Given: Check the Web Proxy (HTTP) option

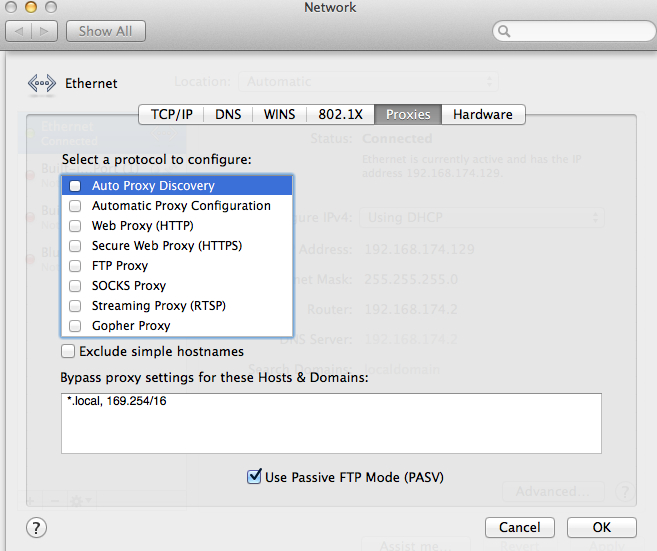Looking at the screenshot, I should (x=75, y=226).
